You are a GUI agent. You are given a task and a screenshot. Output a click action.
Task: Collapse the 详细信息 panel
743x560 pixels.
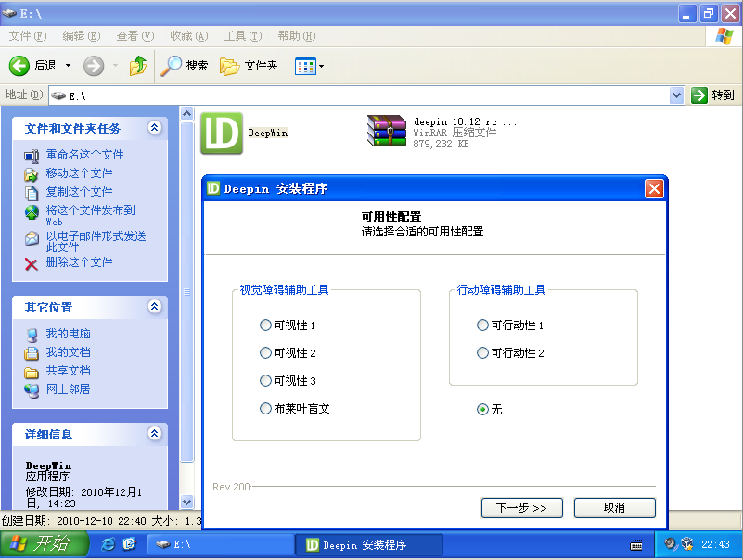click(155, 434)
